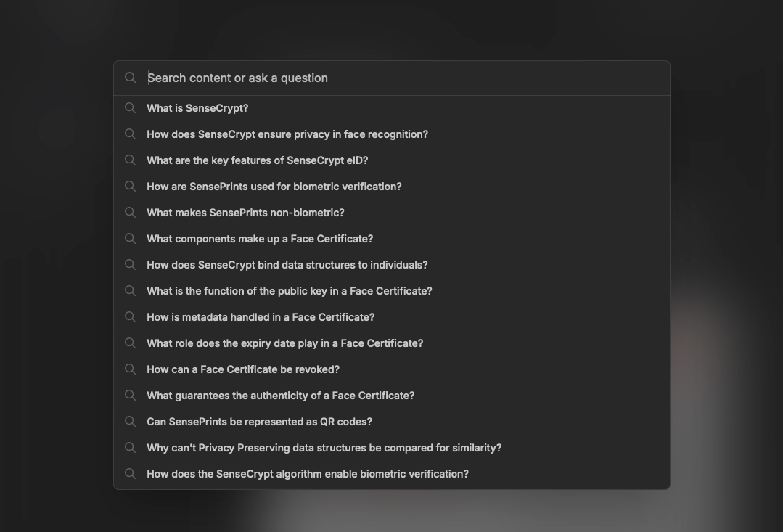Viewport: 783px width, 532px height.
Task: Pick the SenseCrypt algorithm biometric verification question
Action: coord(308,474)
